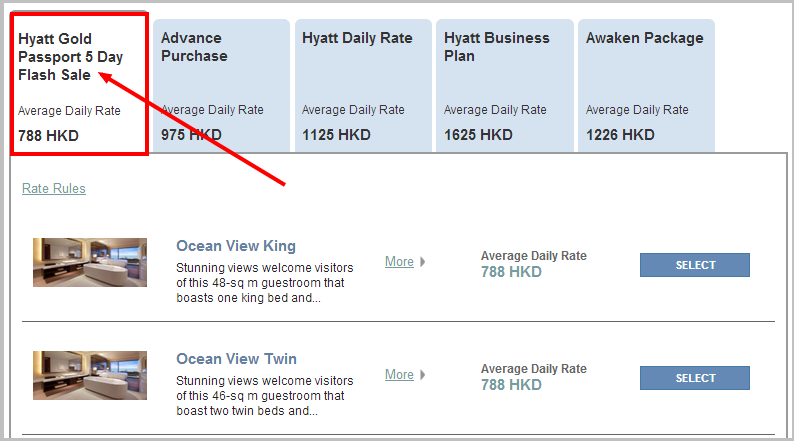Select the Ocean View King room
The width and height of the screenshot is (794, 441).
click(x=695, y=265)
